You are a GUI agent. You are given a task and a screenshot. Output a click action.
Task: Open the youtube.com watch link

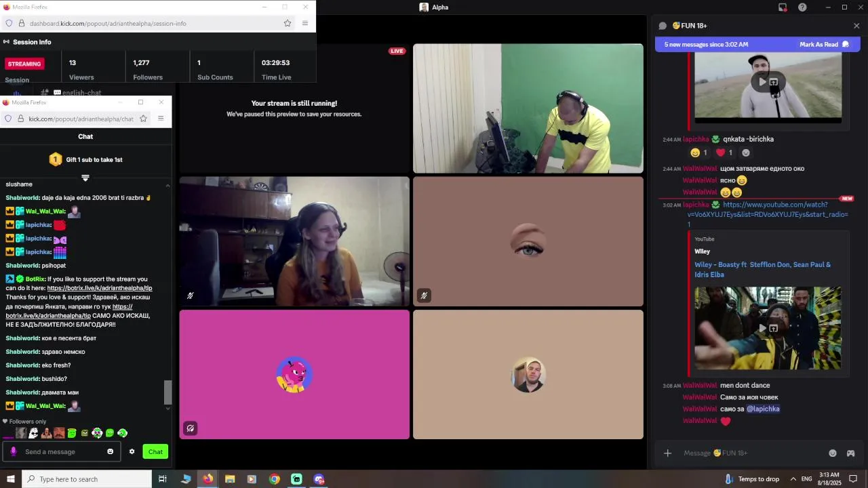tap(768, 214)
